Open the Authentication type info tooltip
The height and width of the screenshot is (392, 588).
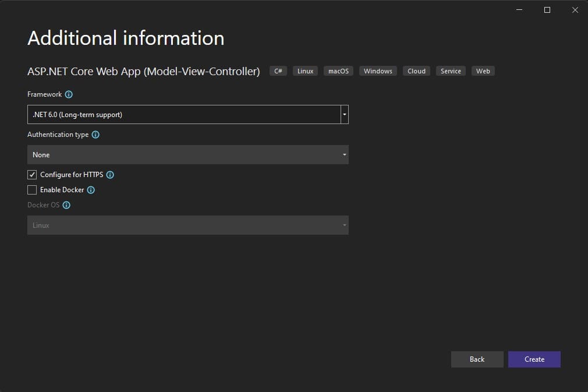pyautogui.click(x=96, y=135)
